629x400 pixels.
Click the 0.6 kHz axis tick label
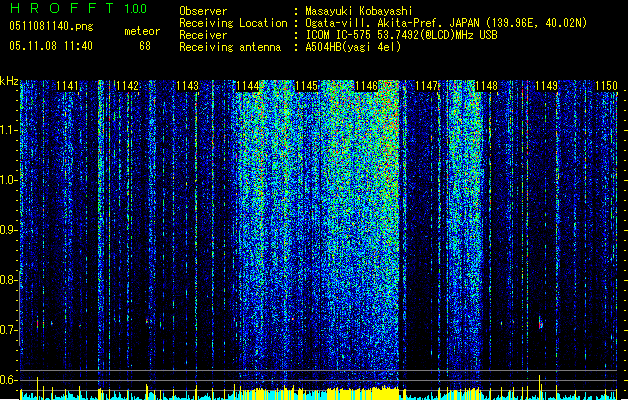(9, 380)
